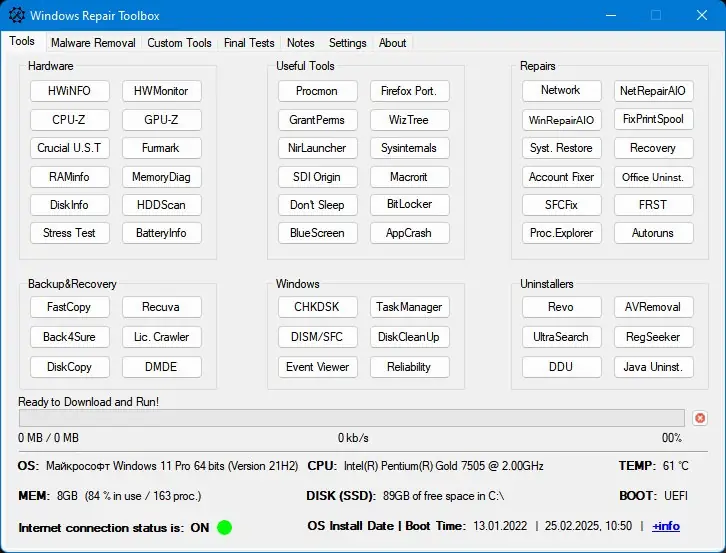This screenshot has height=553, width=726.
Task: Start MemoryDiag
Action: 162,176
